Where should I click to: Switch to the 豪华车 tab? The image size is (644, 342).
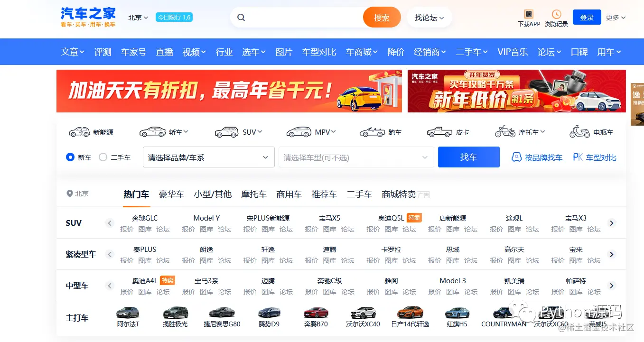tap(171, 194)
